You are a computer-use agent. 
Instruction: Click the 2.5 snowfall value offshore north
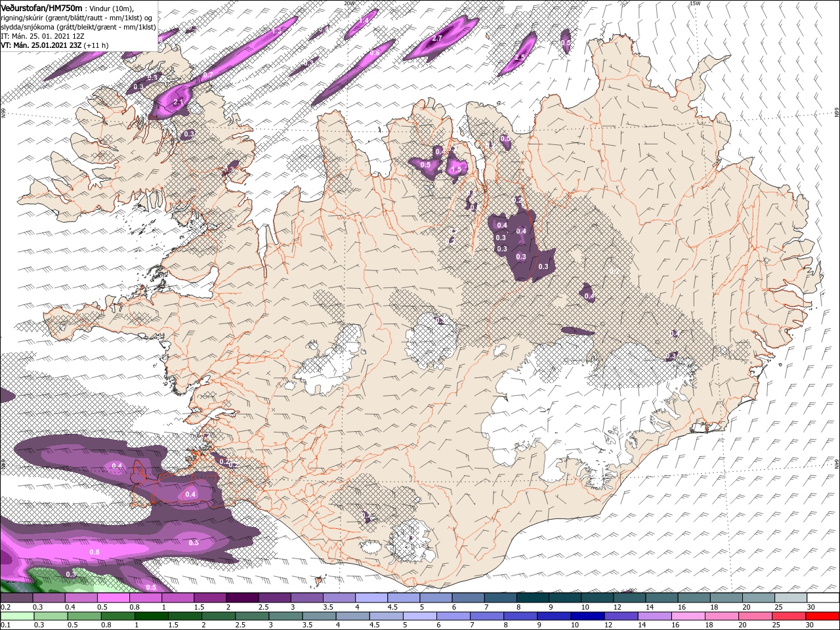pyautogui.click(x=520, y=58)
